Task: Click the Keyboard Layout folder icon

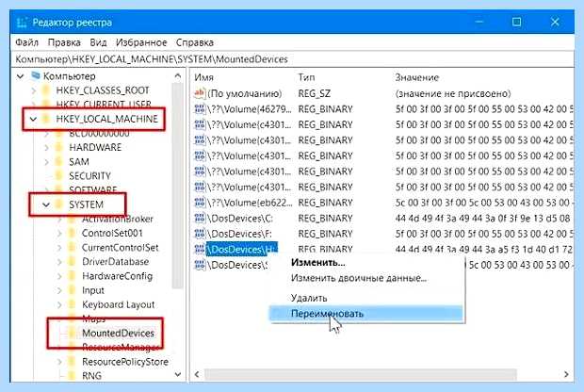Action: coord(72,304)
